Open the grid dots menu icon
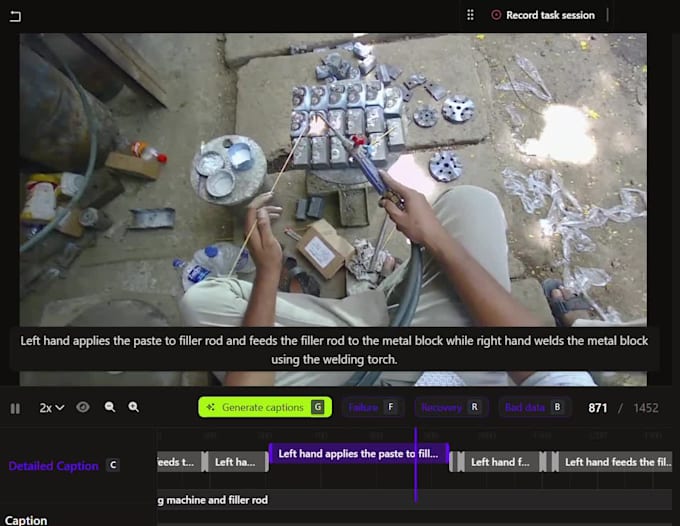This screenshot has width=680, height=526. [x=471, y=15]
